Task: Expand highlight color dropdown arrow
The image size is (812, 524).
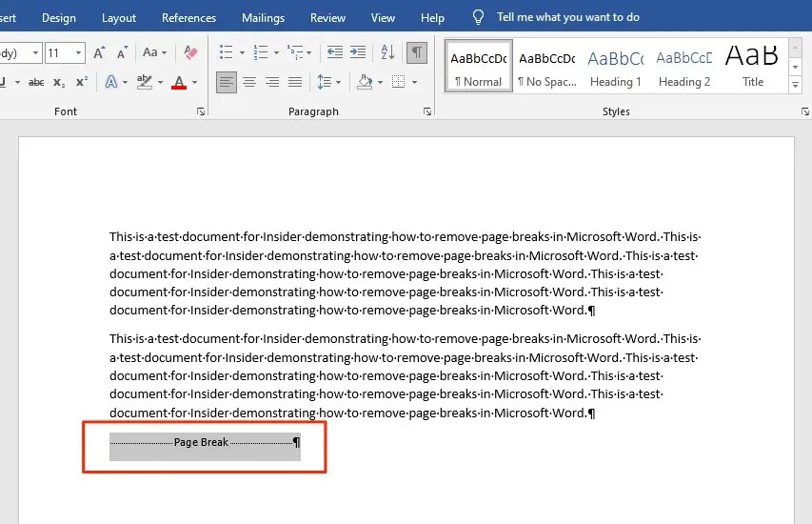Action: [x=160, y=82]
